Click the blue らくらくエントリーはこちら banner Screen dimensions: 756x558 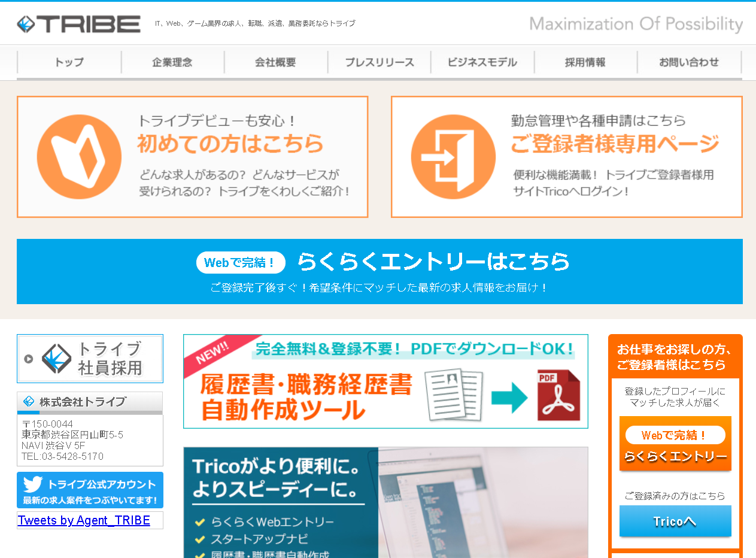click(379, 271)
